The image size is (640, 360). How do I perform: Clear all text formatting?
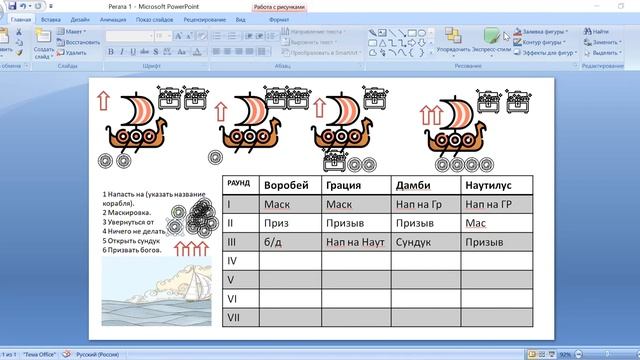(x=202, y=36)
